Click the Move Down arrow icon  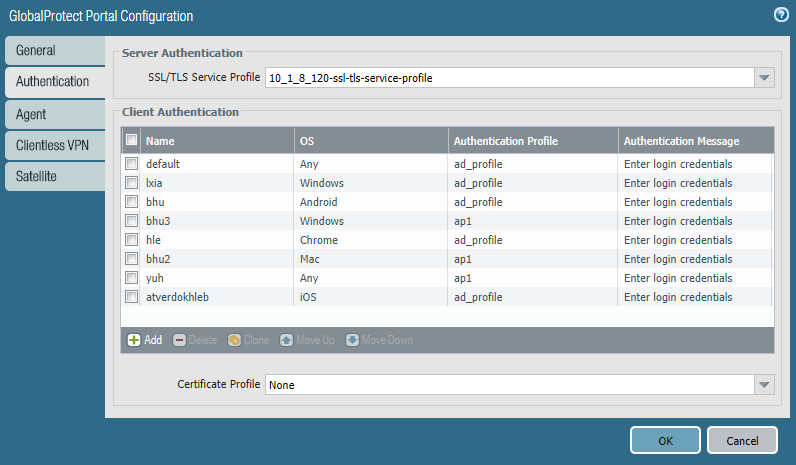[353, 340]
